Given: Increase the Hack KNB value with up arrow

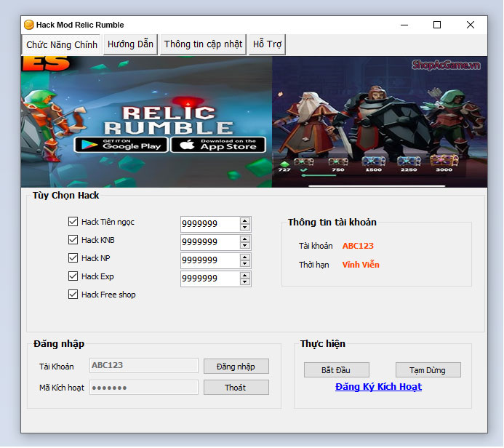Looking at the screenshot, I should pos(244,239).
